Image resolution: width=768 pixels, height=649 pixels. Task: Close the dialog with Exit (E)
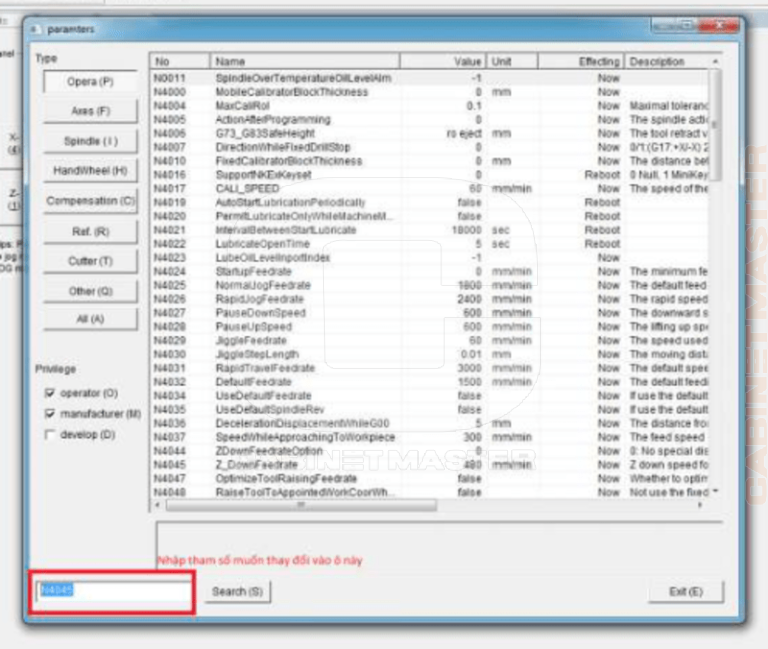[686, 592]
